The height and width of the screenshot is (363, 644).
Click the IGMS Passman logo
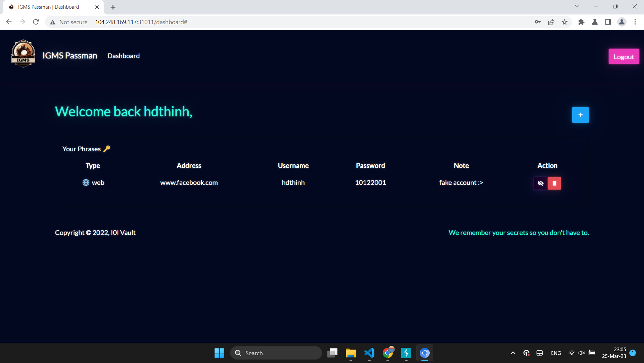coord(23,53)
